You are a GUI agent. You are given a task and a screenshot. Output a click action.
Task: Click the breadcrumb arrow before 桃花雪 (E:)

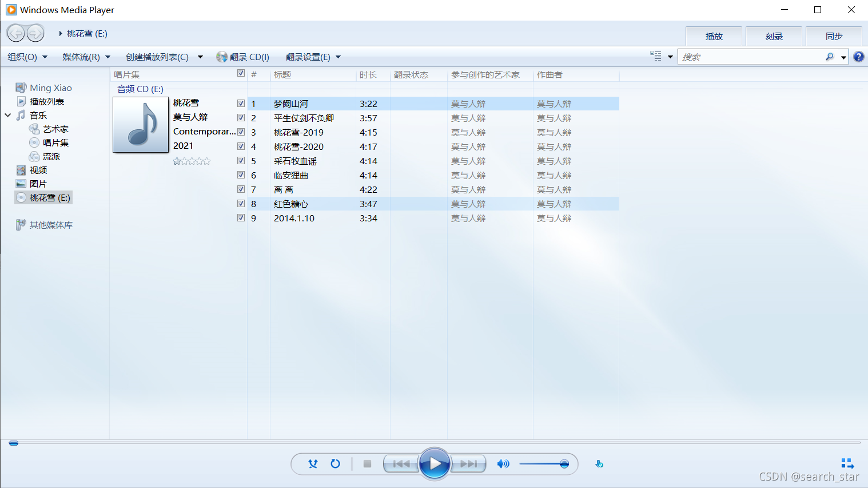[61, 34]
